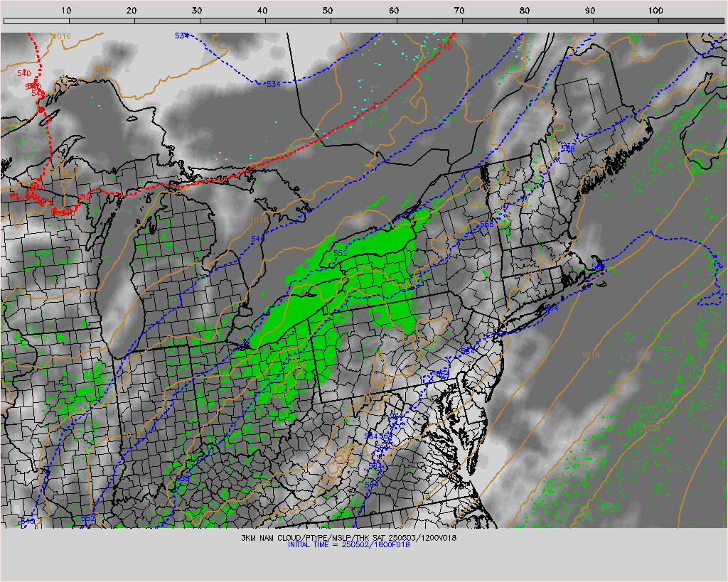The image size is (728, 582).
Task: Click the scale label "60"
Action: pyautogui.click(x=394, y=10)
